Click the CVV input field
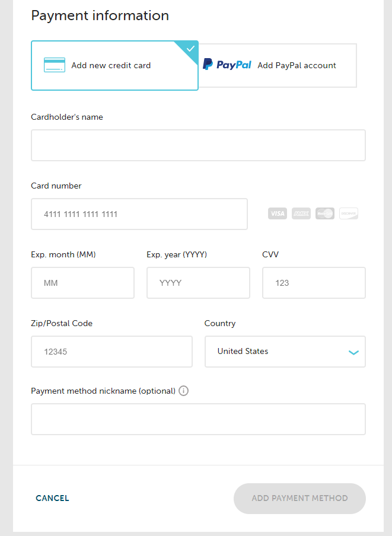 click(314, 283)
